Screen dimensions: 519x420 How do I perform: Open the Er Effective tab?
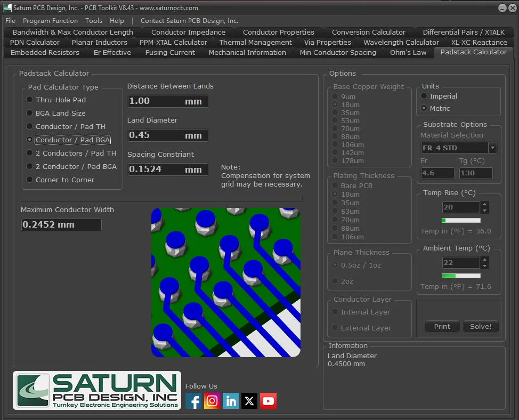click(x=112, y=53)
